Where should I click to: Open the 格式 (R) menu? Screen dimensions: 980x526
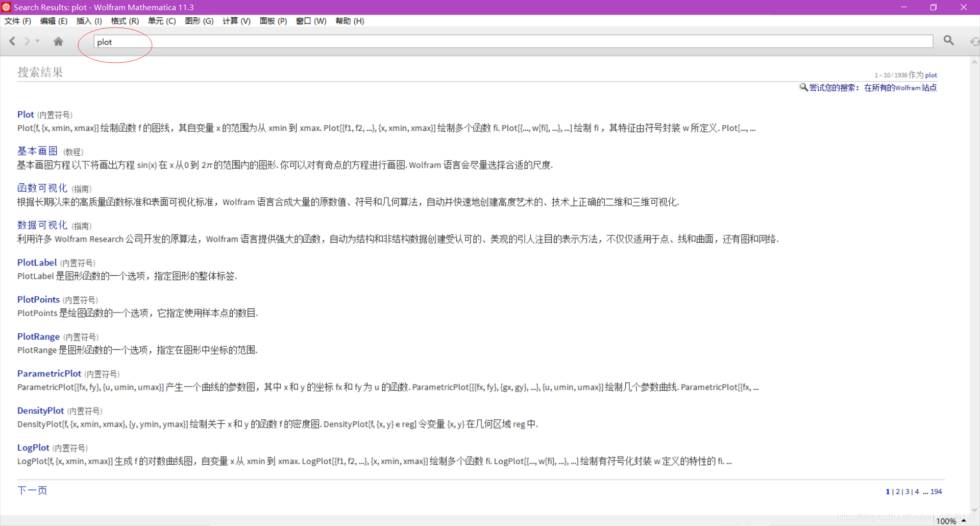point(125,21)
